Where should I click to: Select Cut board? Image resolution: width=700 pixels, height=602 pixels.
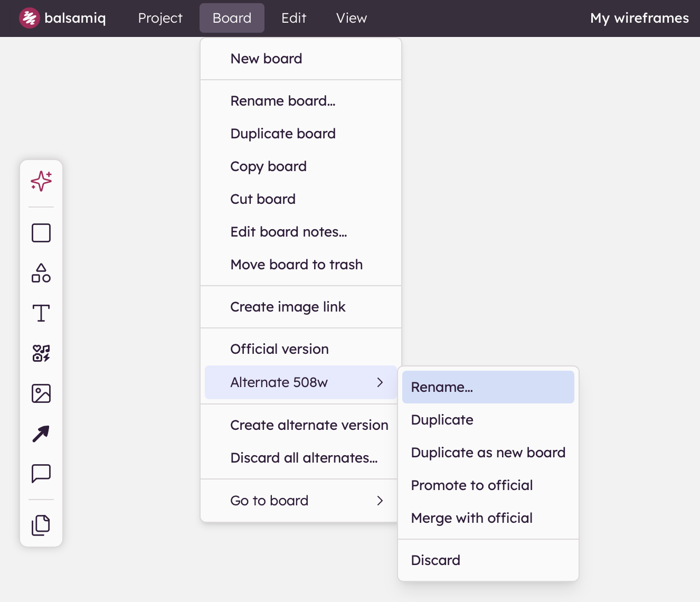point(301,199)
